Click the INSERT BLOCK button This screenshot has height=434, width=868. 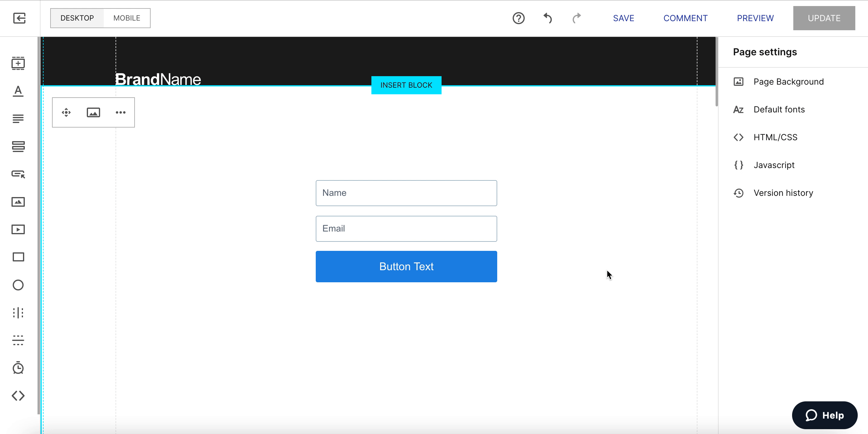406,85
